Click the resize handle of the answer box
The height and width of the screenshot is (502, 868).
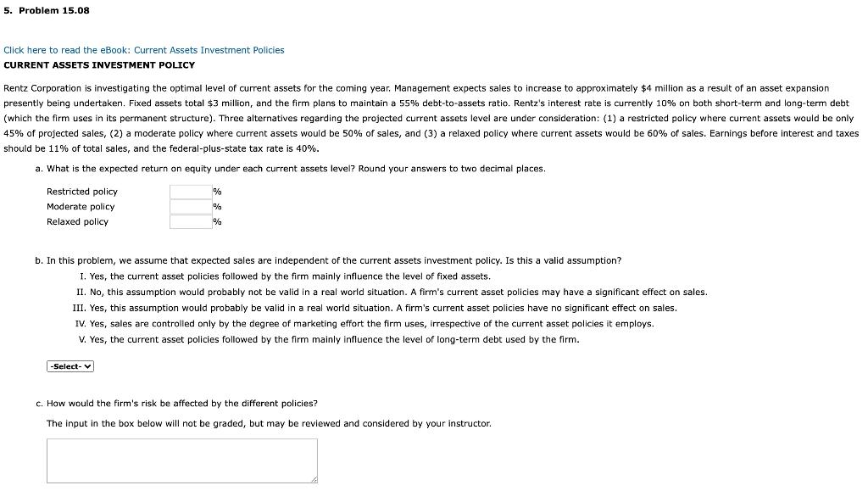pos(314,480)
